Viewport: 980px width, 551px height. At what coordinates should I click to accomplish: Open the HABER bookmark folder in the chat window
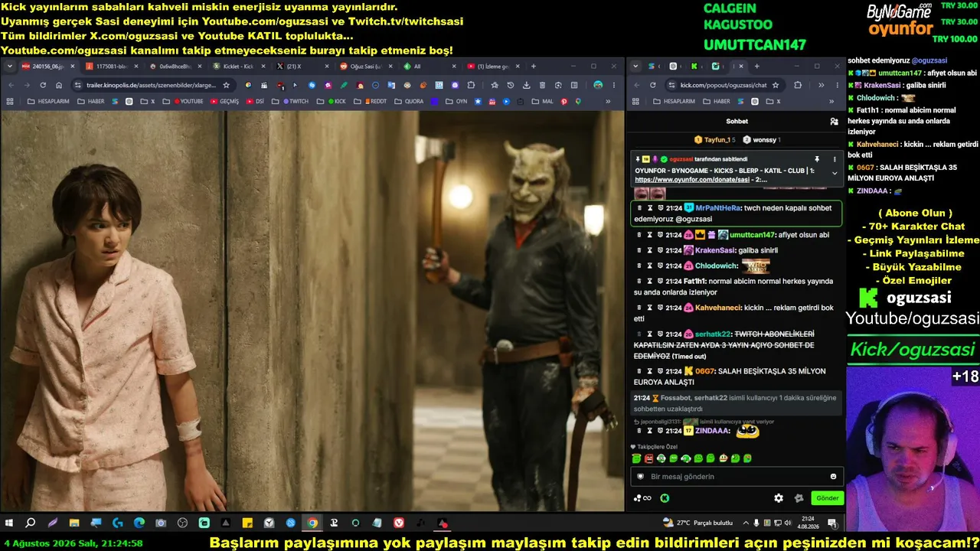tap(715, 101)
